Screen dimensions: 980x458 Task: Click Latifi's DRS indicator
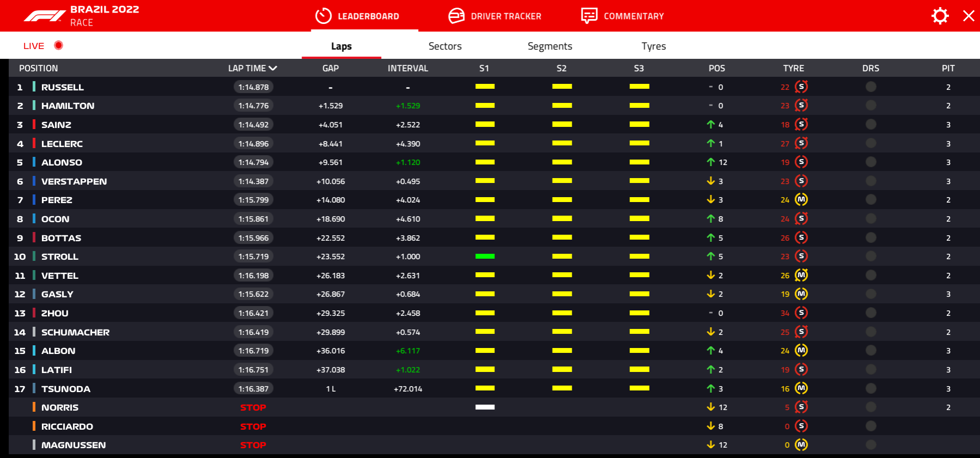click(871, 369)
